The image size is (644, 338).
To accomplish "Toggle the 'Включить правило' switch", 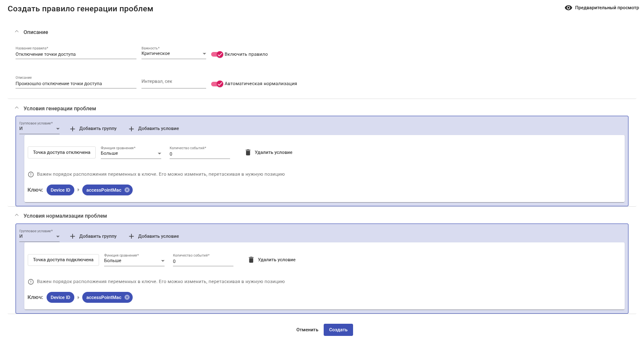I will tap(217, 55).
